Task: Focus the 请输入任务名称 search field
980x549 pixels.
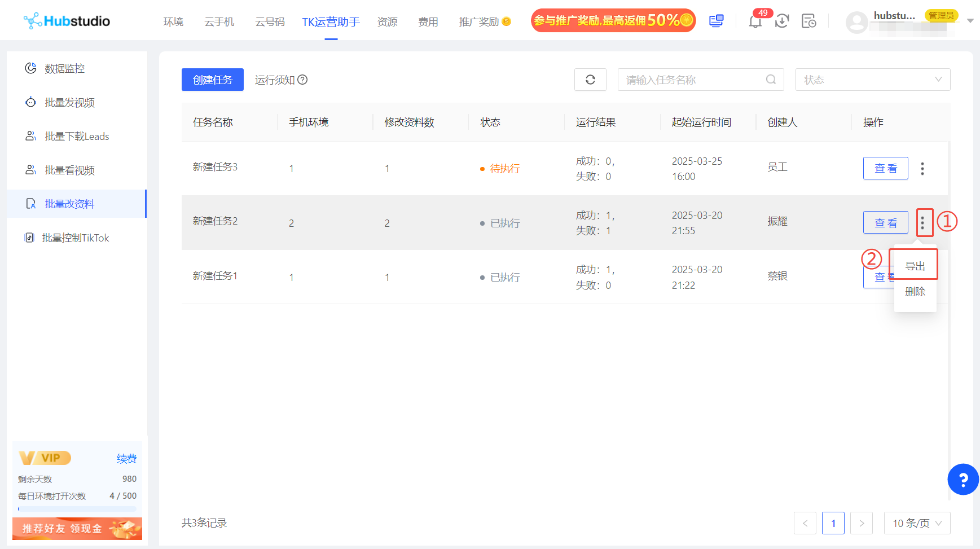Action: coord(701,80)
